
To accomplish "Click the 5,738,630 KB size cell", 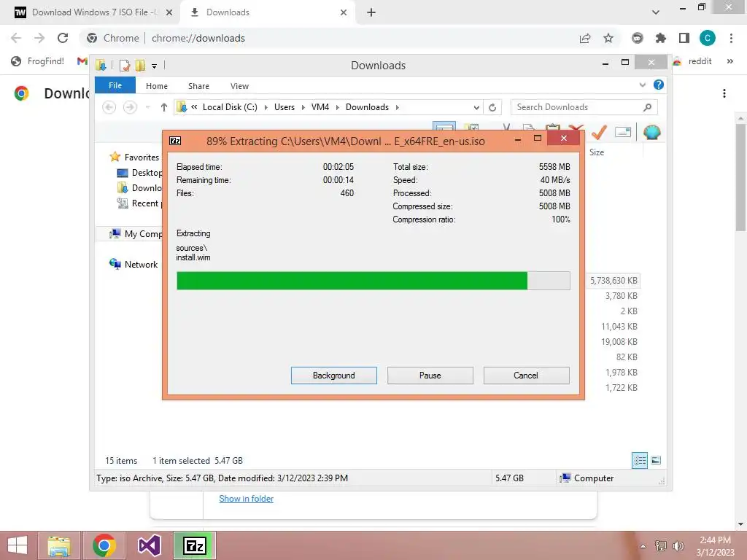I will (x=614, y=281).
